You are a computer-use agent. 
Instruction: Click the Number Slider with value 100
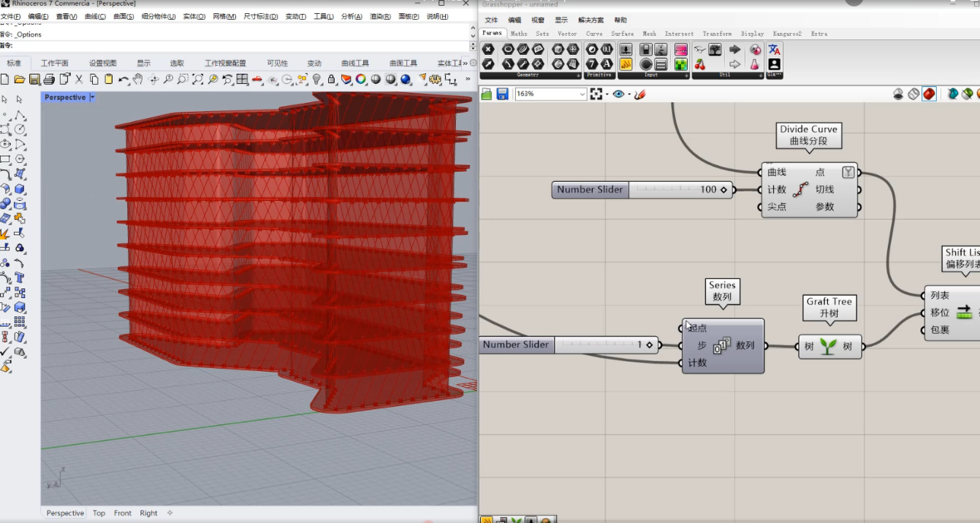point(643,189)
